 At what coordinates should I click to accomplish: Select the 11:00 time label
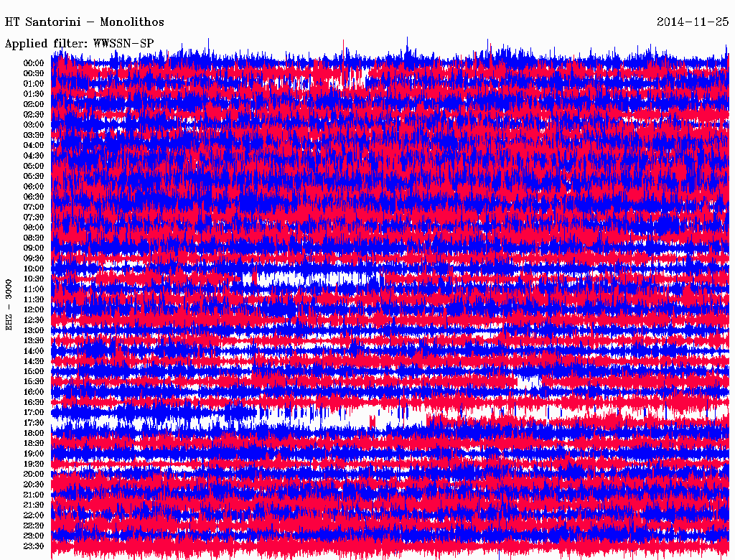coord(34,289)
